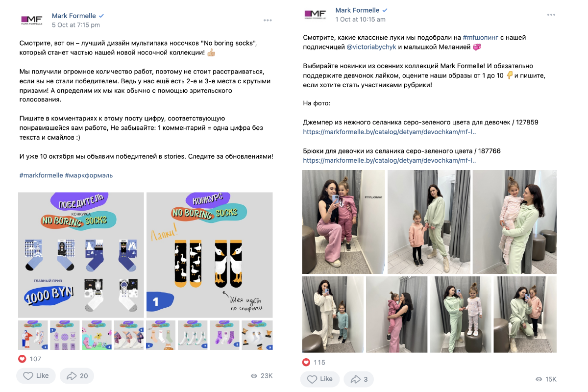Open the red heart reactions count 115
Screen dimensions: 588x392
tap(314, 362)
